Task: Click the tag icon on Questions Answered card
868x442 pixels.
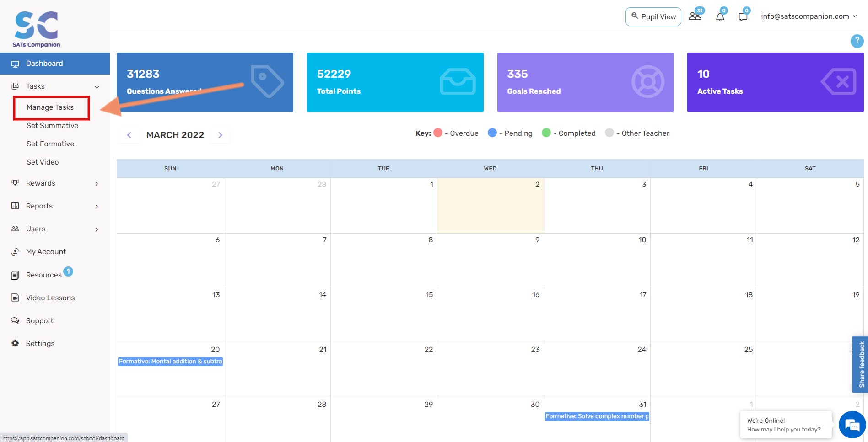Action: 267,81
